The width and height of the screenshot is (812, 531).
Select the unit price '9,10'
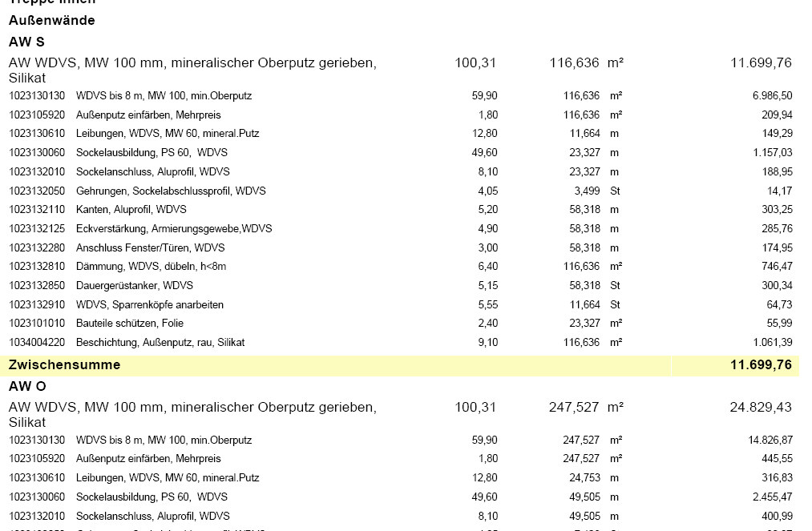487,343
